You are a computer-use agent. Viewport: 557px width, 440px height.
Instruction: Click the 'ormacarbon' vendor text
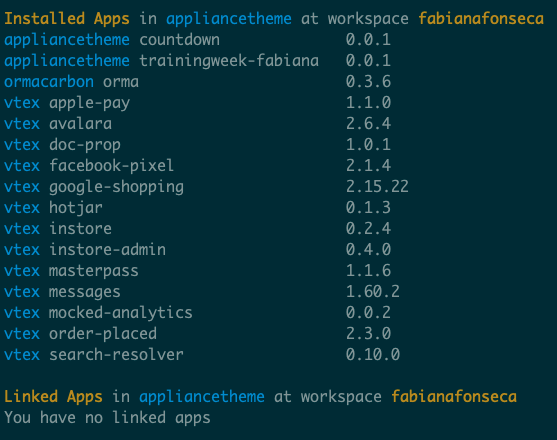tap(49, 82)
